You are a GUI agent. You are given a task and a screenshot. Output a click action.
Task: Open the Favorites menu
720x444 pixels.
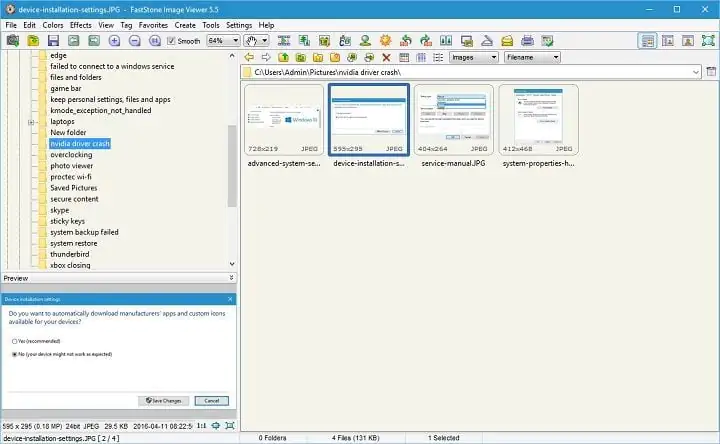click(x=153, y=25)
